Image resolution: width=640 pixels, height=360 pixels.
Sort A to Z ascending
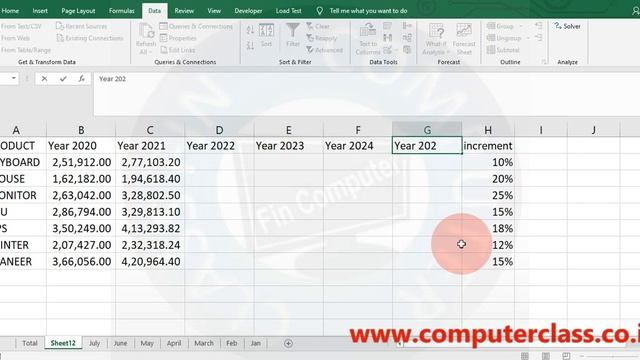(x=250, y=29)
